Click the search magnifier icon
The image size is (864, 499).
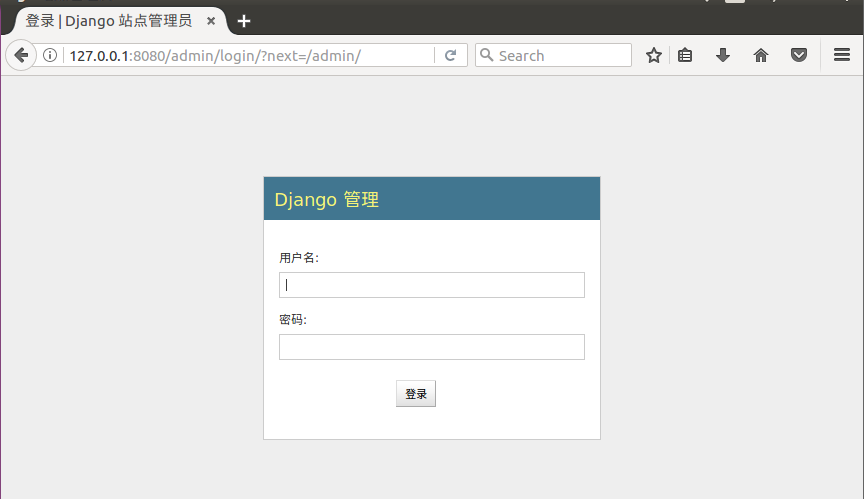pyautogui.click(x=486, y=55)
